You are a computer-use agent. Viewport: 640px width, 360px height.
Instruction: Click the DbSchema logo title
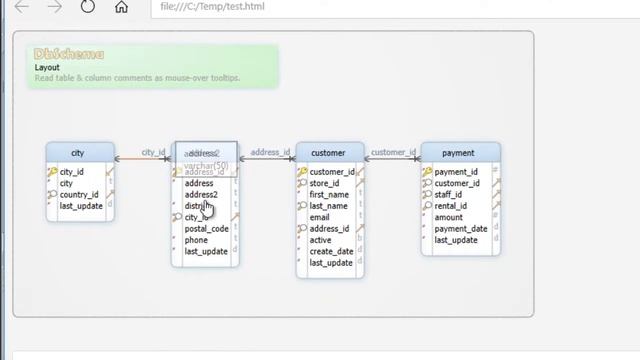69,54
